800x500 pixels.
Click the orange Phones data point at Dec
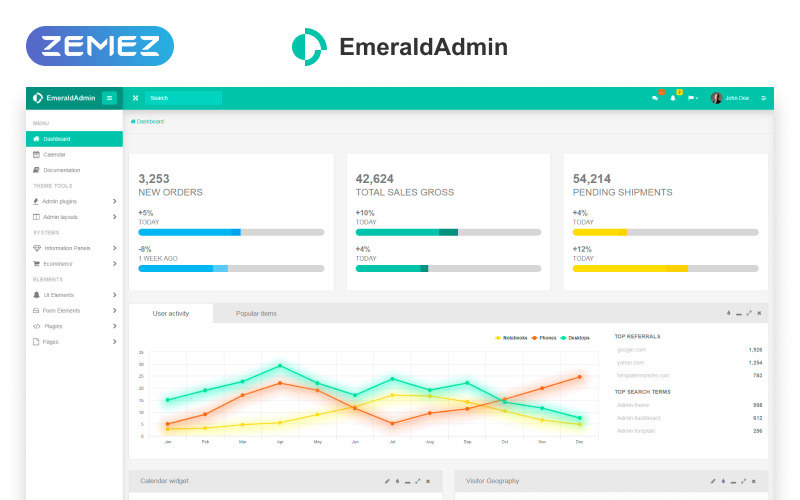580,377
